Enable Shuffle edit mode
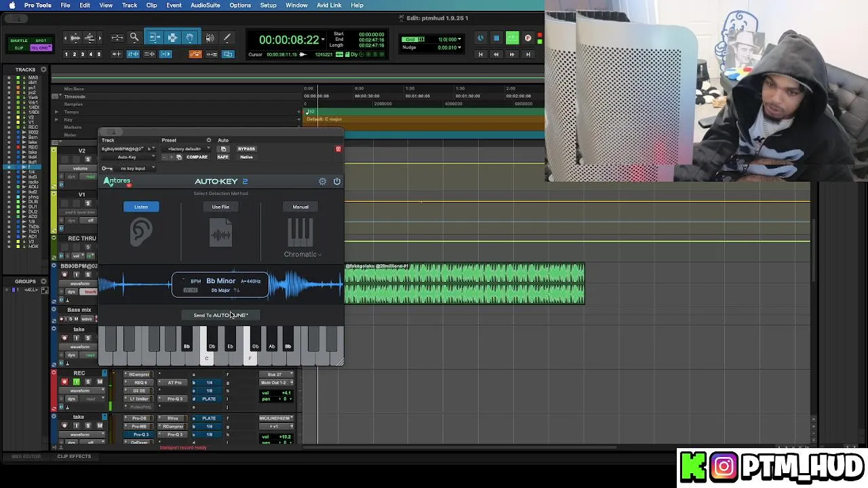The image size is (868, 488). (19, 41)
